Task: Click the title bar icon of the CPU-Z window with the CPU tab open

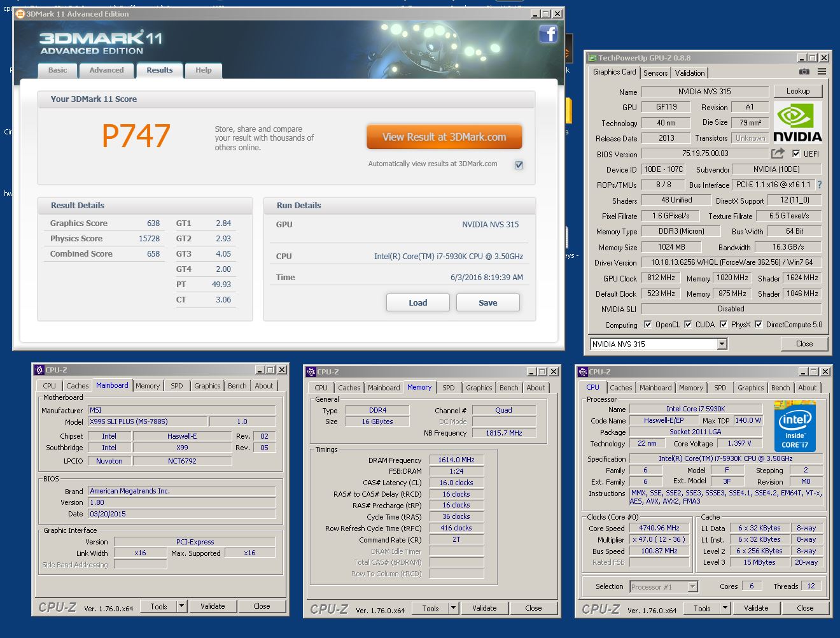Action: click(583, 372)
